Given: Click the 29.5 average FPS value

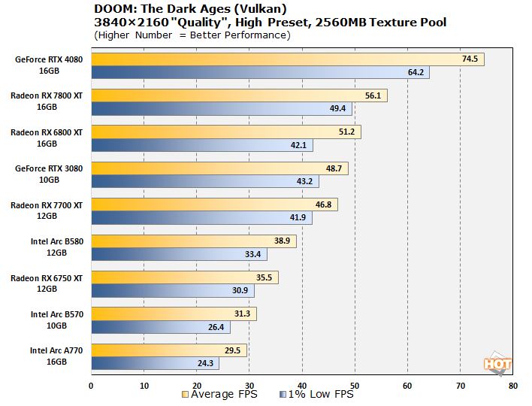Looking at the screenshot, I should [x=232, y=350].
